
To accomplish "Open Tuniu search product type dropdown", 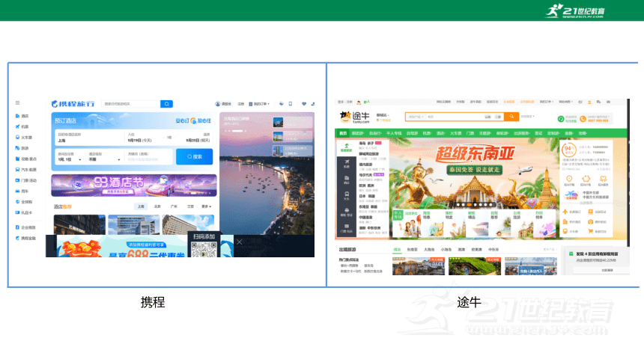I will pyautogui.click(x=416, y=117).
